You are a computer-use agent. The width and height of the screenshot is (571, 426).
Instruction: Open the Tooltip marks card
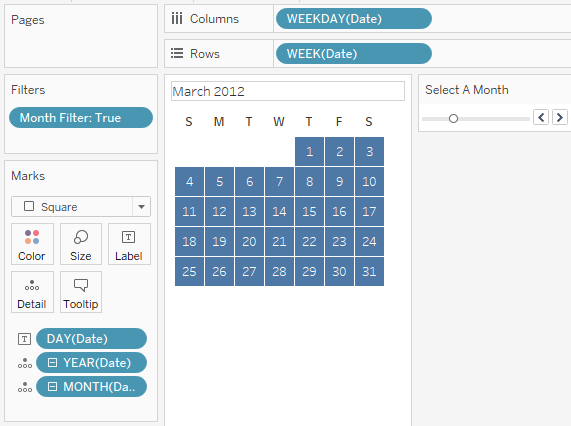tap(80, 292)
